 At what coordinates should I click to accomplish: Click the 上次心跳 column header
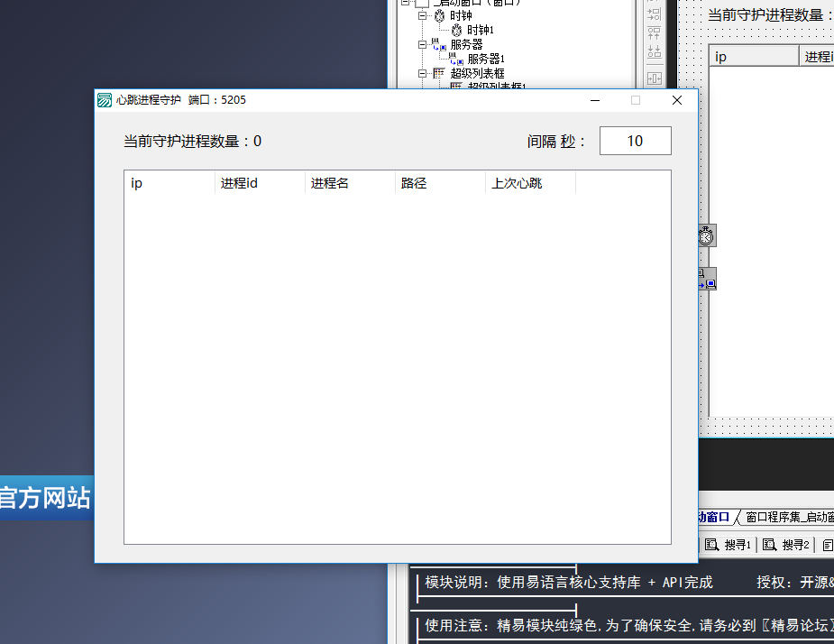(530, 183)
